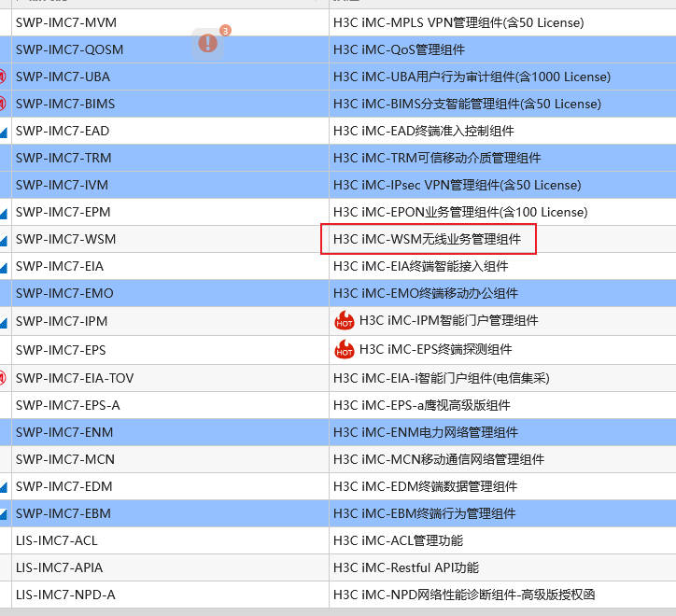Select the SWP-IMC7-EPS product code cell

click(170, 350)
